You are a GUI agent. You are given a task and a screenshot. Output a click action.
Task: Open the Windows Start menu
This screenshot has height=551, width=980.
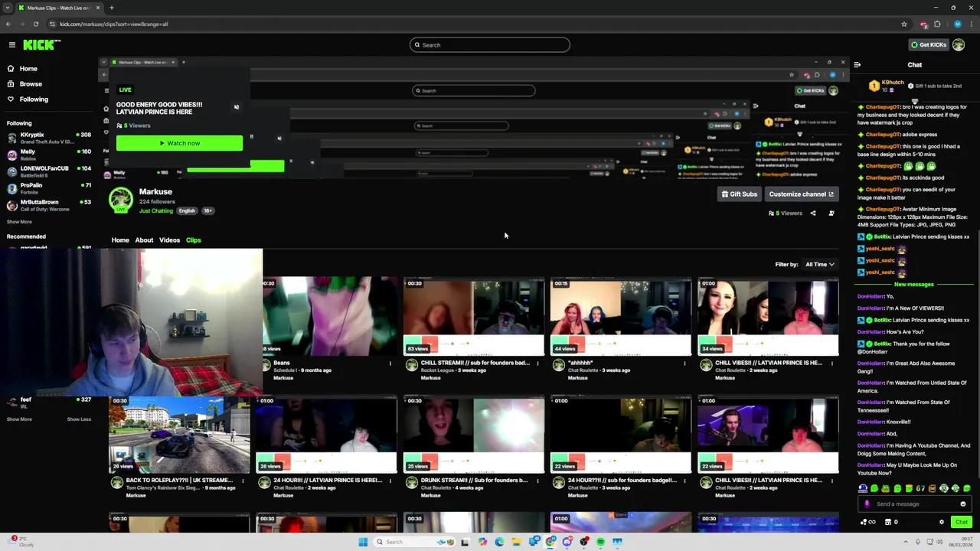click(x=363, y=542)
